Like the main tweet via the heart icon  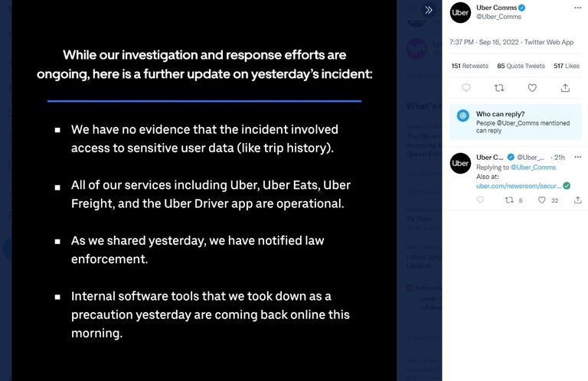pos(532,88)
